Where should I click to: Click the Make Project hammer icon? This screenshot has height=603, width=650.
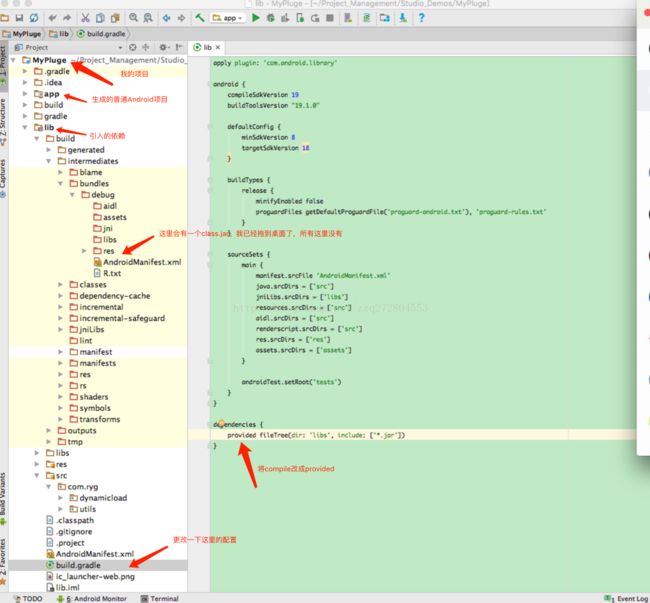[199, 18]
